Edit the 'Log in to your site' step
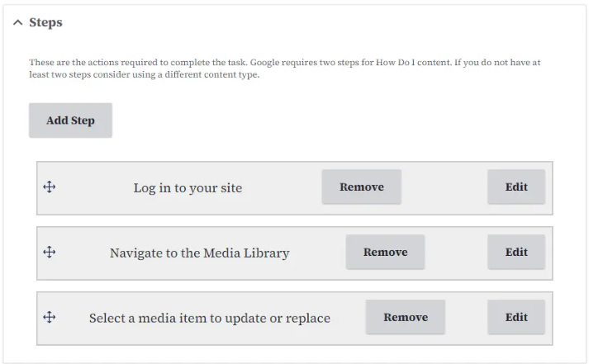Viewport: 589px width, 364px height. tap(516, 187)
